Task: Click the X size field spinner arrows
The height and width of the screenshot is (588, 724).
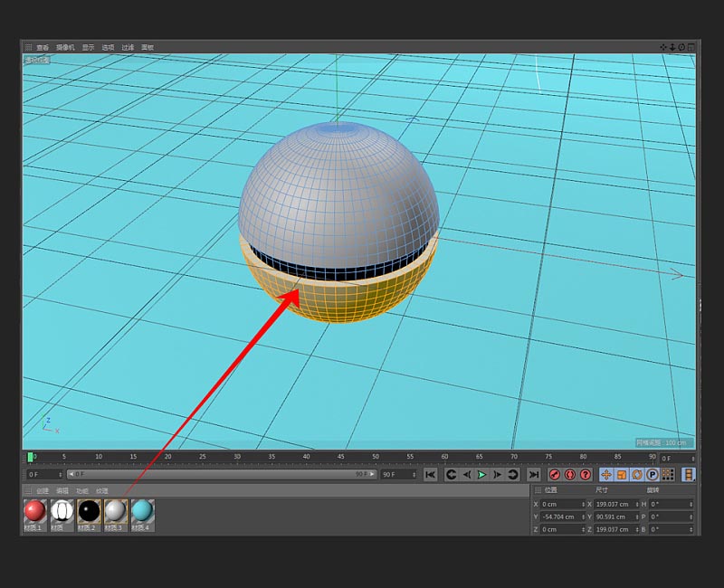Action: (x=639, y=504)
